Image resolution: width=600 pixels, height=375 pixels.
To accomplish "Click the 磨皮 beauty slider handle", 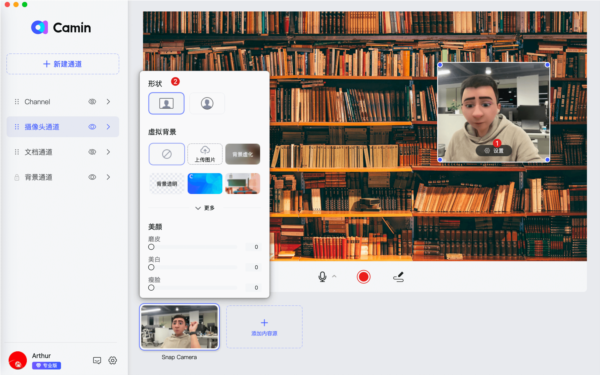I will [151, 247].
